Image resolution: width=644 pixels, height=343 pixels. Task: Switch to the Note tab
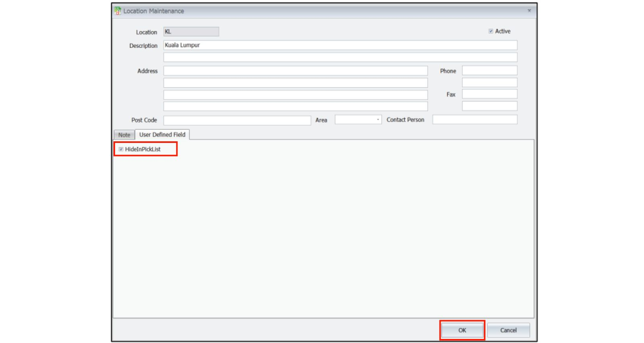pyautogui.click(x=124, y=135)
